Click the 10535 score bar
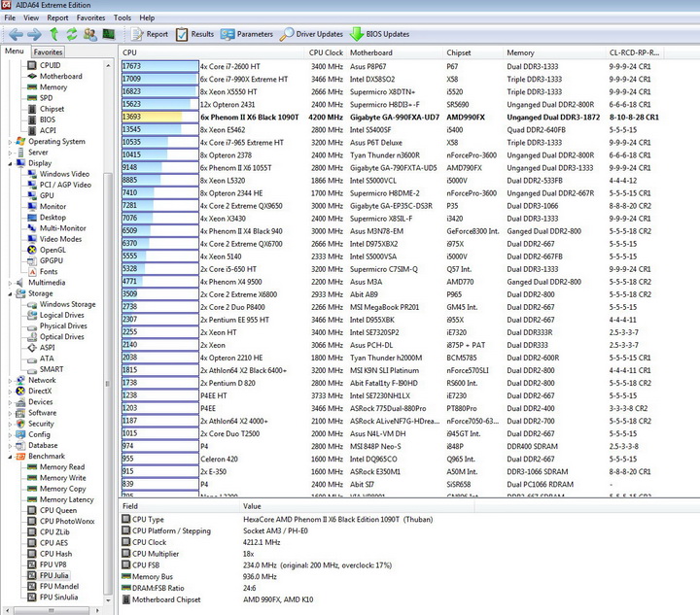700x615 pixels. tap(160, 142)
